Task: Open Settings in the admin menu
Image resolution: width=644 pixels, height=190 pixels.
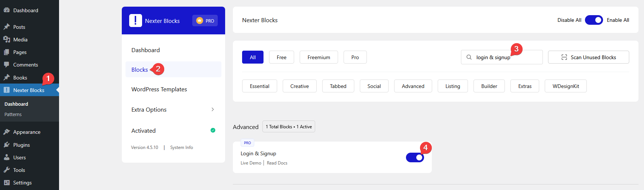Action: coord(22,183)
